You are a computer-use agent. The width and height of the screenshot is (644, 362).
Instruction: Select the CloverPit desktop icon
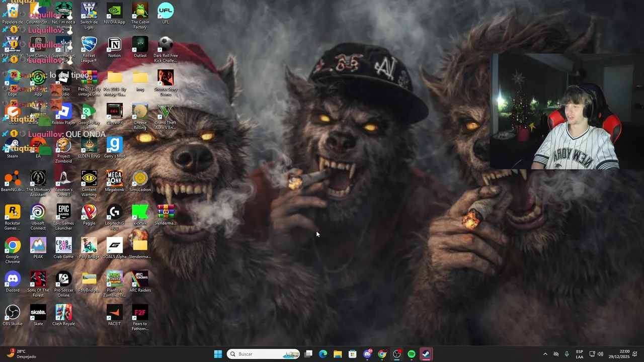[114, 115]
